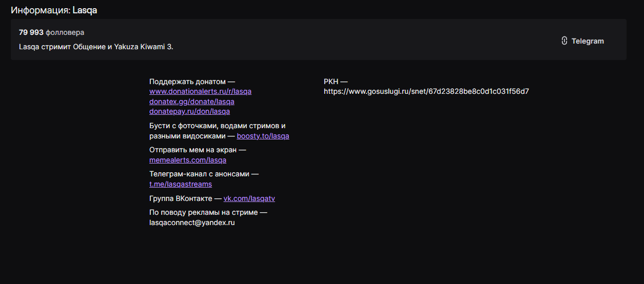
Task: Open www.donationalerts.ru/r/lasqa link
Action: [200, 91]
